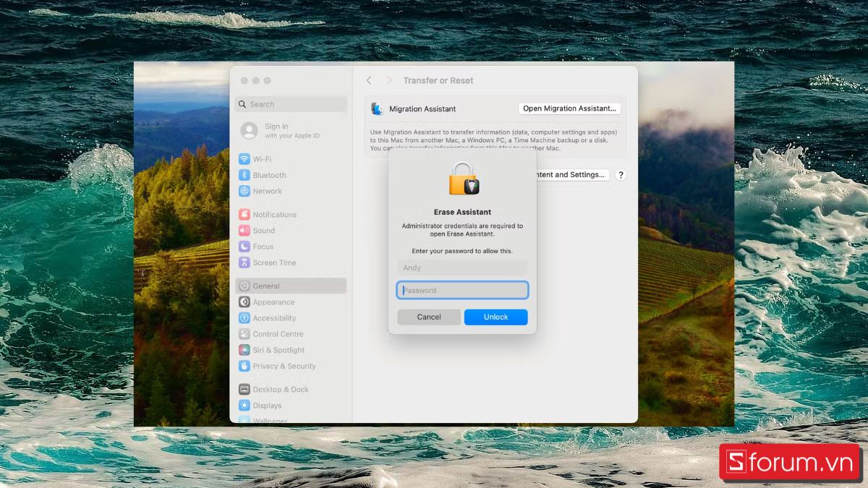Click the Notifications bell icon
The image size is (868, 488).
[246, 214]
